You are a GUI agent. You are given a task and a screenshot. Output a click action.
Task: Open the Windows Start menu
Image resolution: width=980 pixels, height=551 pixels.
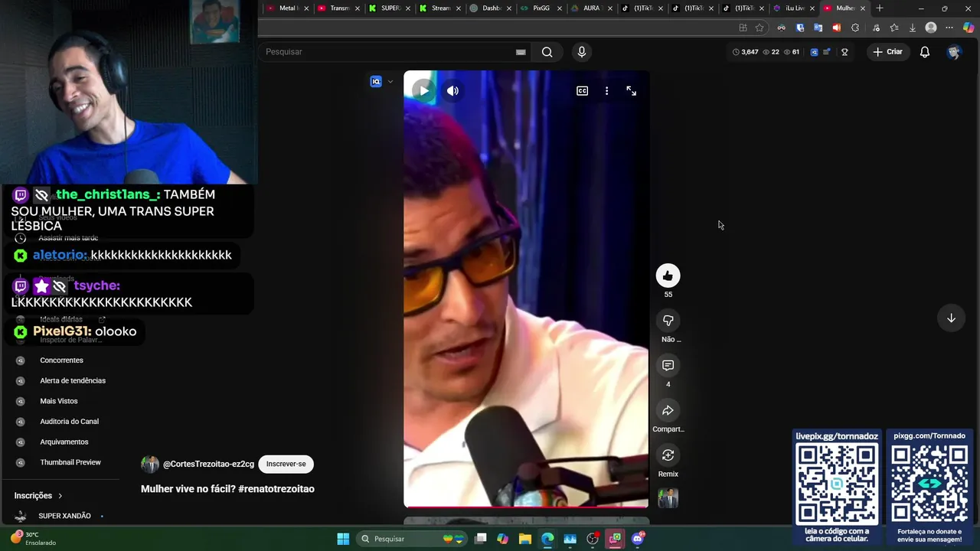[x=343, y=539]
